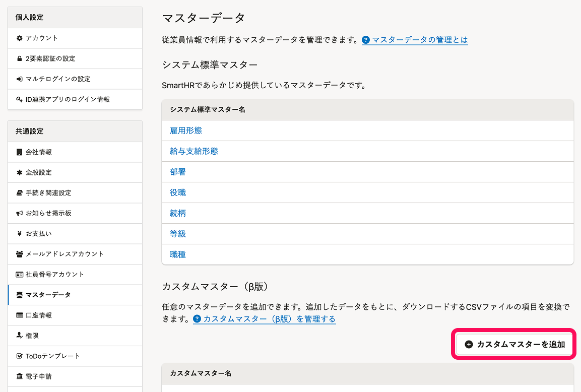
Task: Click the people icon for メールアドレスアカウント
Action: click(x=20, y=254)
